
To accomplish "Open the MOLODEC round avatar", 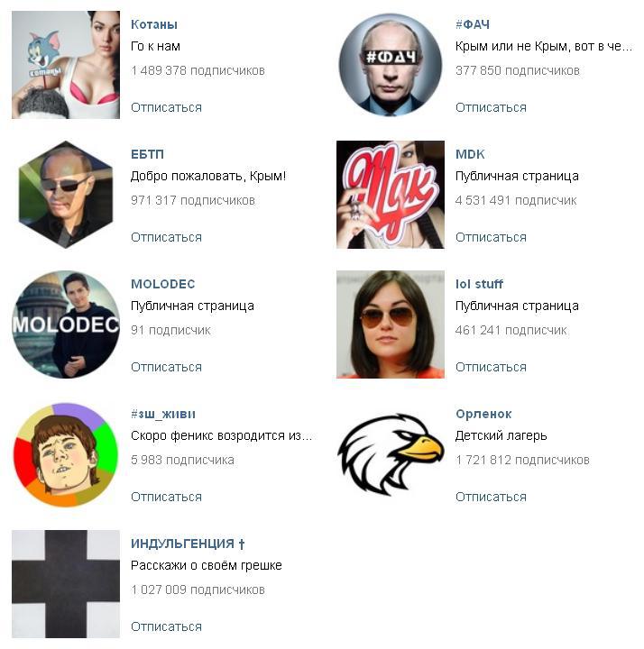I will [66, 324].
